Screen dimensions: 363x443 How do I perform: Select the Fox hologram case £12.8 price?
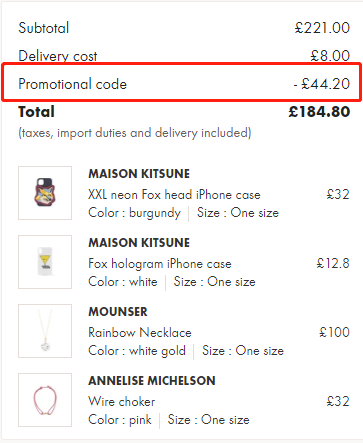point(333,263)
